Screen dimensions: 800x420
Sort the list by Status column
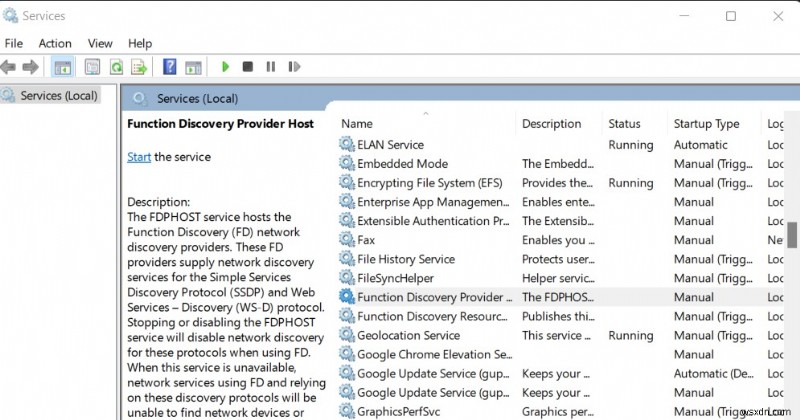click(x=624, y=124)
